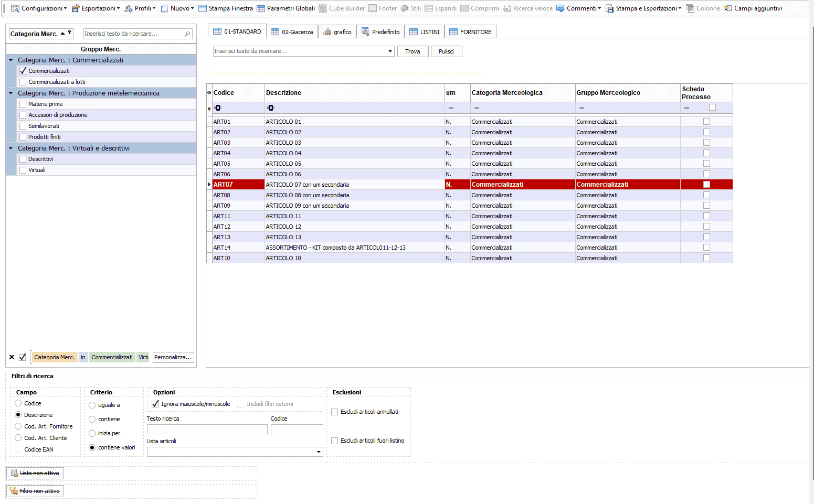Click the magnifier icon in left search box
Image resolution: width=814 pixels, height=504 pixels.
(187, 34)
